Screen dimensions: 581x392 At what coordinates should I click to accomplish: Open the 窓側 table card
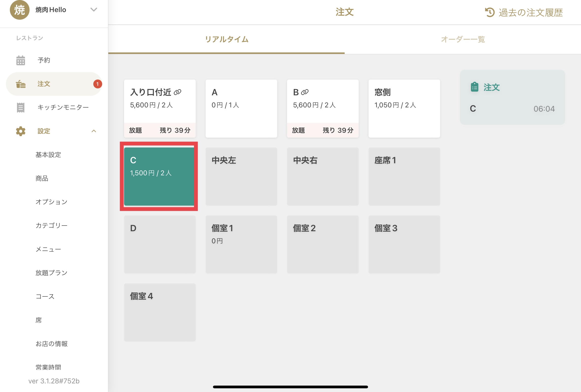tap(404, 109)
